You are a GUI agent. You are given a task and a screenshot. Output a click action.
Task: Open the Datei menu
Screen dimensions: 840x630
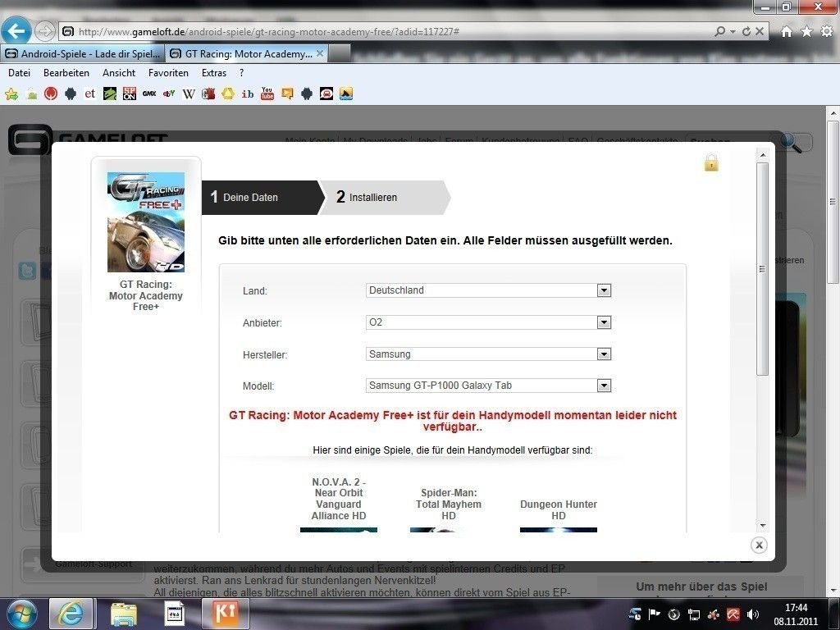point(20,73)
